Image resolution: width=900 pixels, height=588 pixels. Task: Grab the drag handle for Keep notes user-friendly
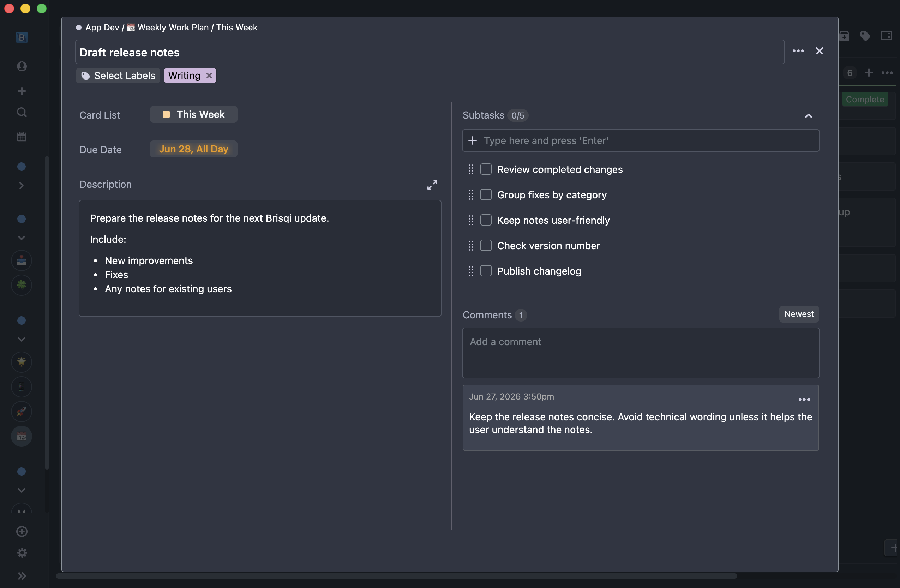(x=471, y=220)
